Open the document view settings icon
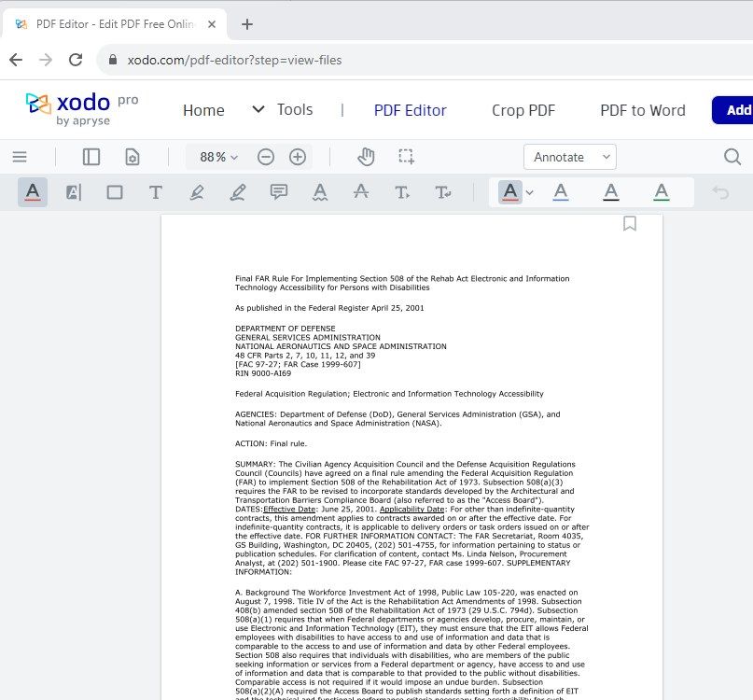Viewport: 753px width, 700px height. point(132,157)
